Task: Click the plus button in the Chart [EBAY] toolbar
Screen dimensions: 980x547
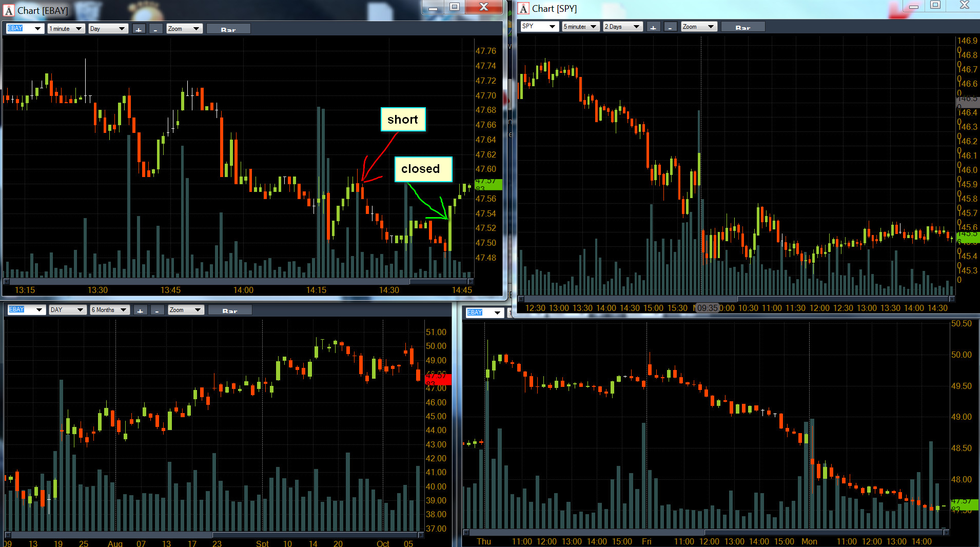Action: coord(139,29)
